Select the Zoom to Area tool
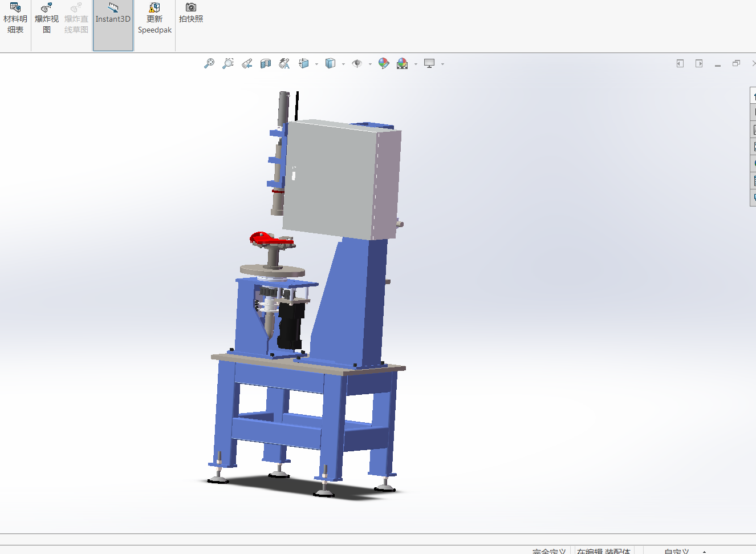The width and height of the screenshot is (756, 554). pos(228,63)
